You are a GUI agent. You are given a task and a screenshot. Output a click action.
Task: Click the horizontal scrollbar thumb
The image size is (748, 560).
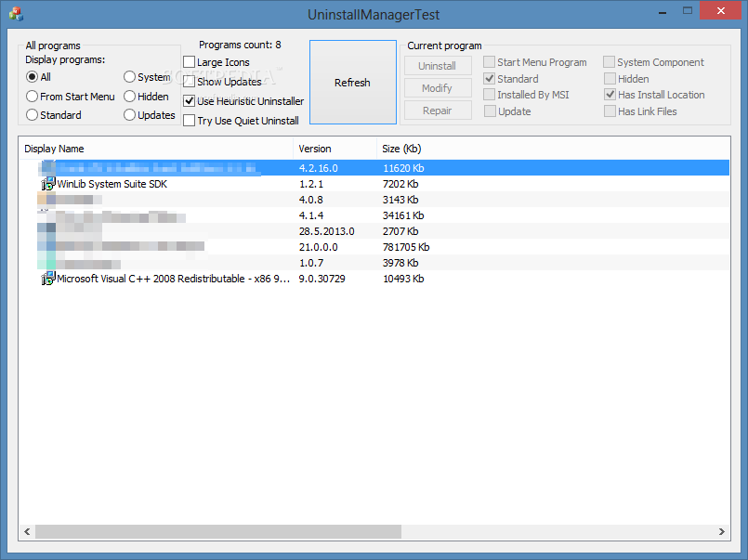[218, 531]
